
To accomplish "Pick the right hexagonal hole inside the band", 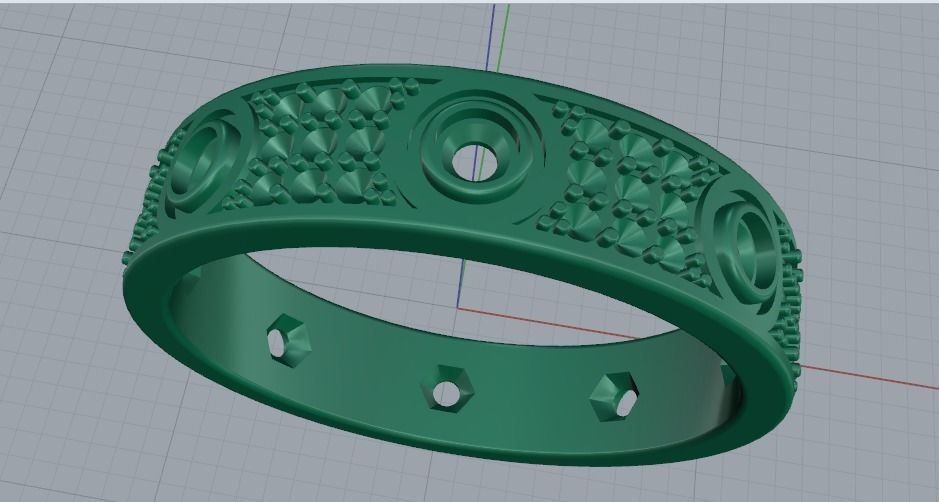I will coord(615,396).
